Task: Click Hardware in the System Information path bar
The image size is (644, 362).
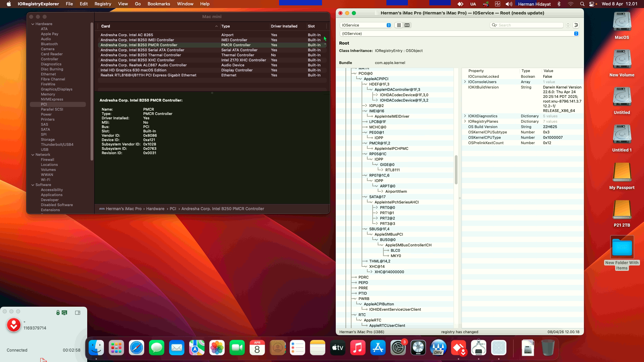Action: (155, 209)
